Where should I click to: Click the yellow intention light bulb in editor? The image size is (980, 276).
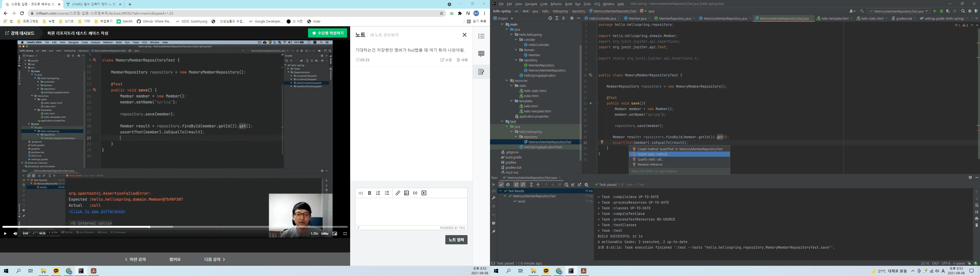click(602, 142)
